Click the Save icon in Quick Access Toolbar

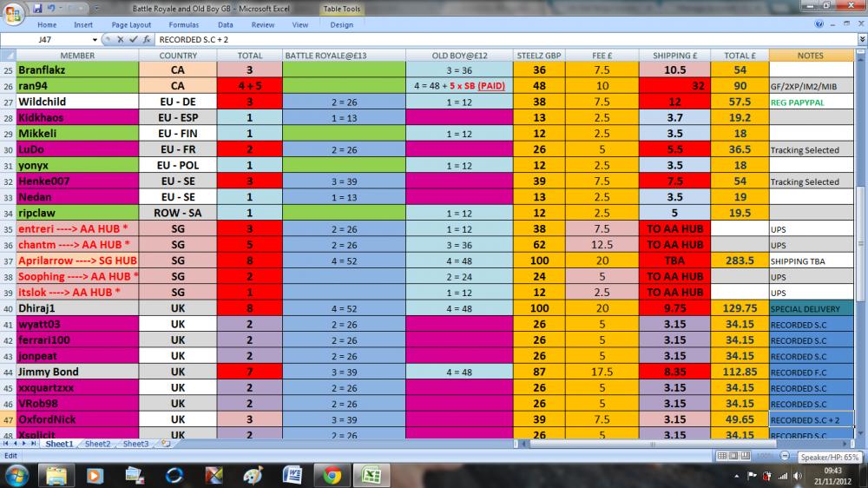pos(37,9)
